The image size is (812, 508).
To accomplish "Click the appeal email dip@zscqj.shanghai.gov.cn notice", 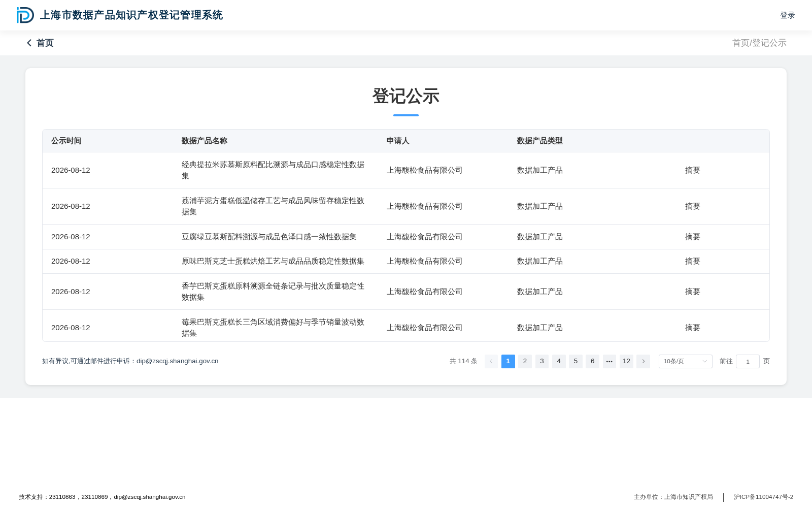I will coord(130,361).
